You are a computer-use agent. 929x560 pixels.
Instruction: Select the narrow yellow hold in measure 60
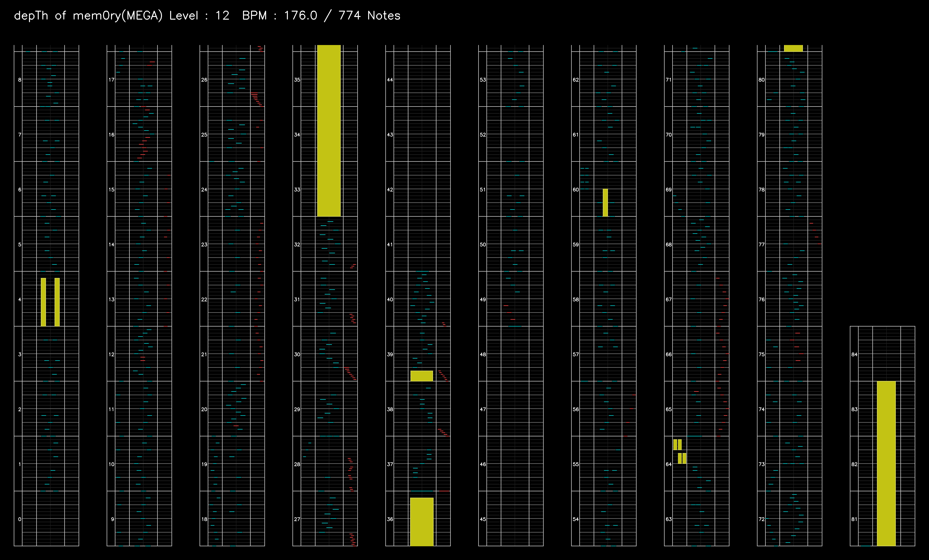[x=605, y=203]
